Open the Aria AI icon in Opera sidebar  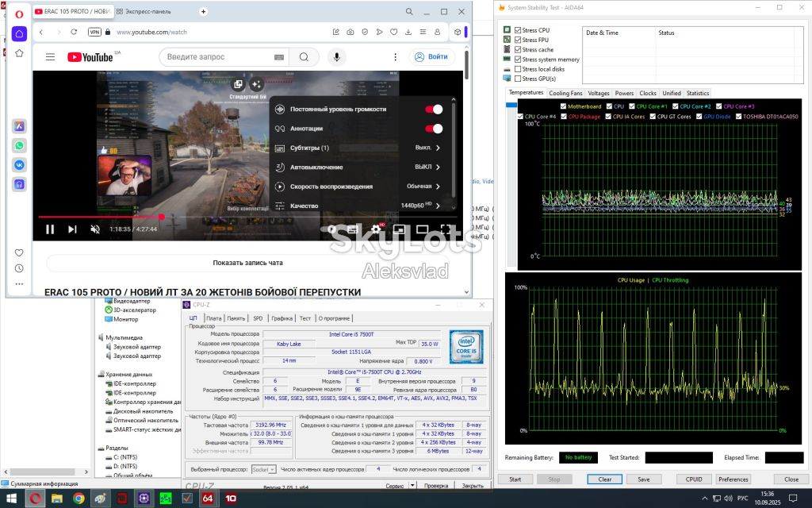coord(19,126)
